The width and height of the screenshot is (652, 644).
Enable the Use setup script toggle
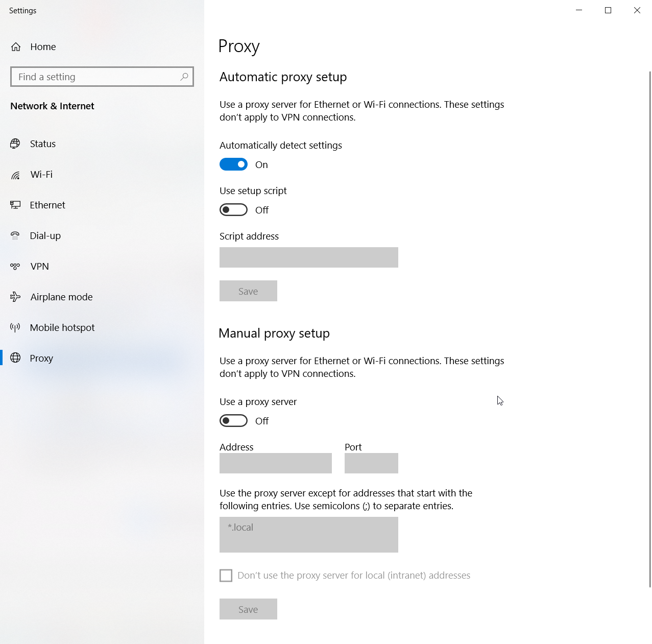coord(233,209)
